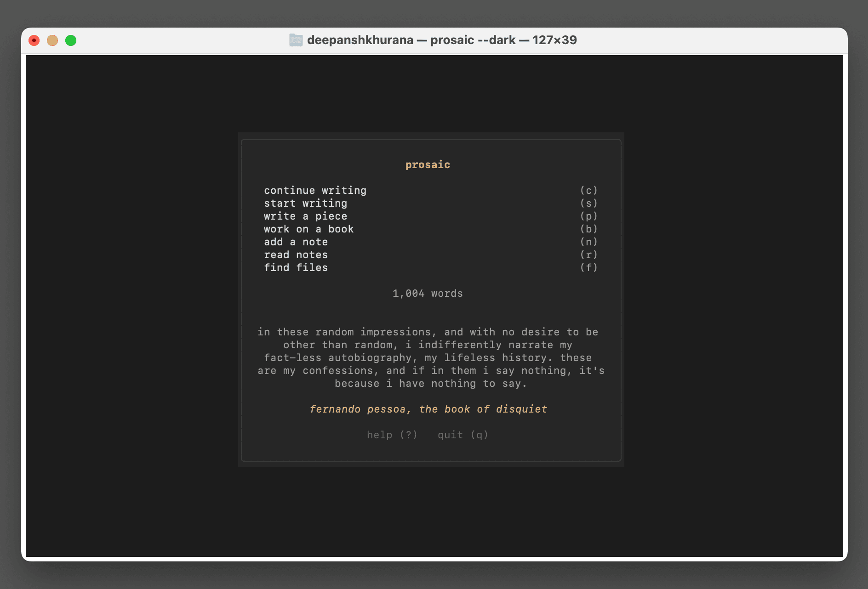Select the "continue writing" menu option

tap(315, 190)
